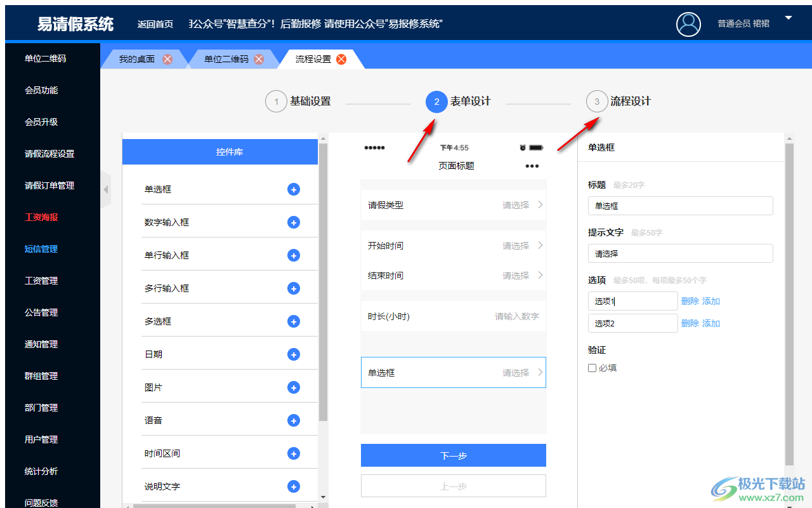This screenshot has width=812, height=508.
Task: Delete 选项2 with its 删除 link
Action: tap(690, 323)
